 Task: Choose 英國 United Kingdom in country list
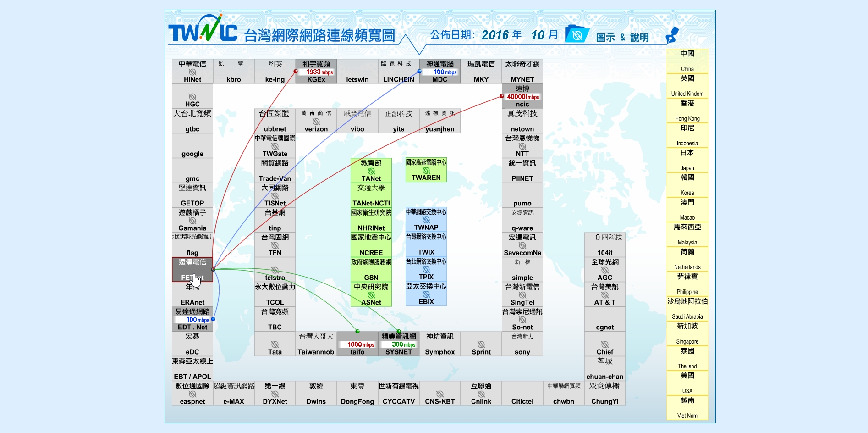[x=687, y=86]
